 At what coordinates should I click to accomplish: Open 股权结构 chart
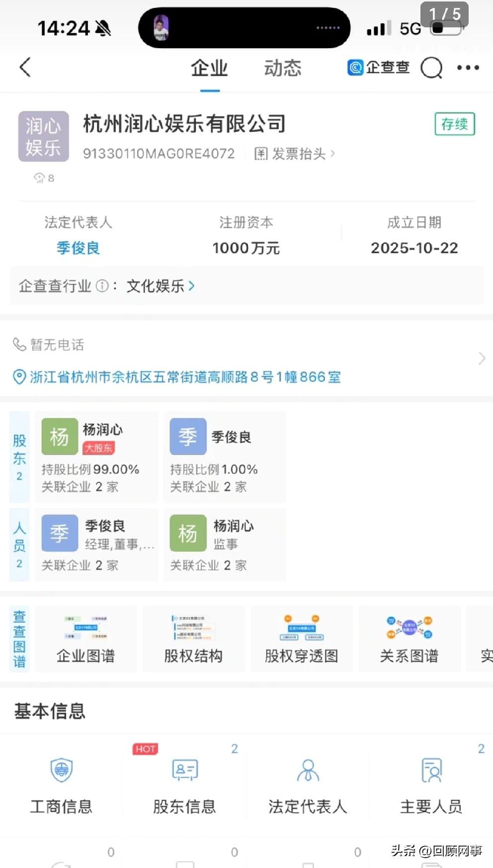(193, 639)
